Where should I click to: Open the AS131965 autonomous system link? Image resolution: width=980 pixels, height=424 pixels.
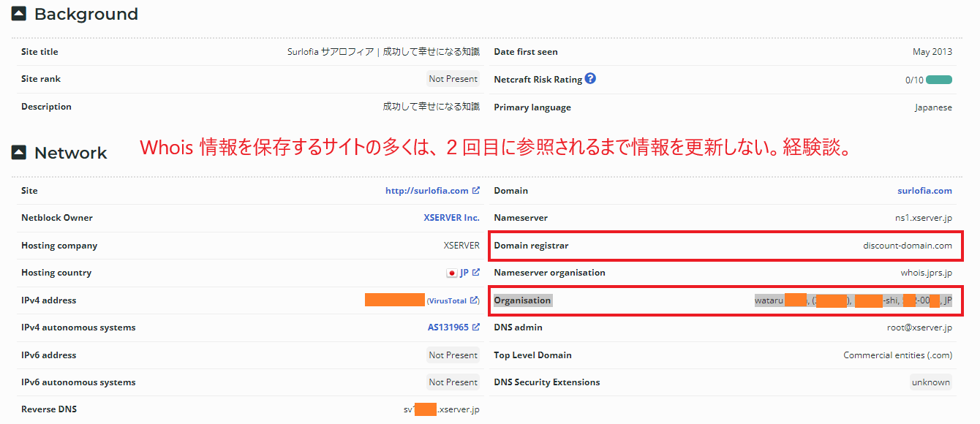point(448,328)
